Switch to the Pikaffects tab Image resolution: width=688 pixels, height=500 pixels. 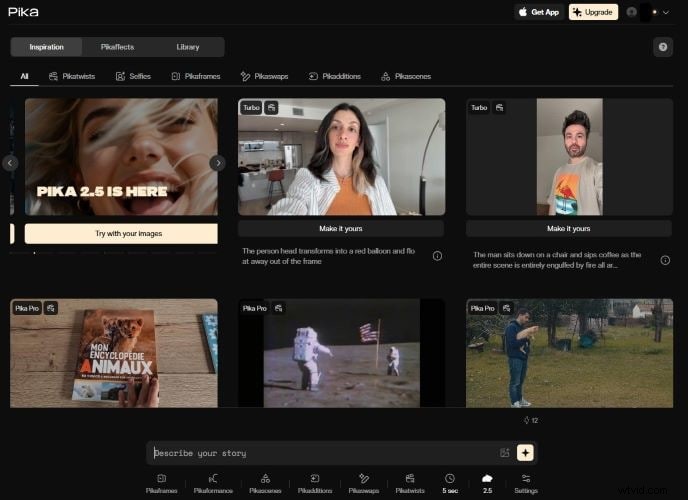point(117,47)
